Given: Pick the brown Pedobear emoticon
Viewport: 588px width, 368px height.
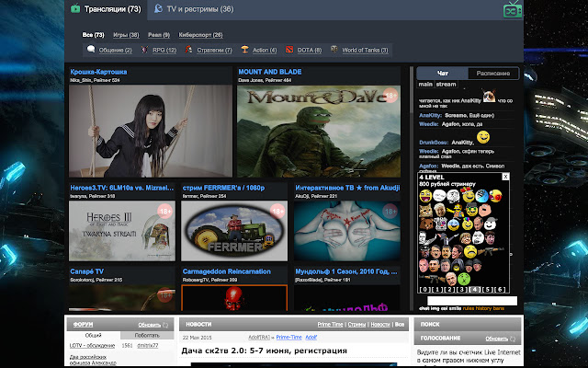Looking at the screenshot, I should coord(426,224).
